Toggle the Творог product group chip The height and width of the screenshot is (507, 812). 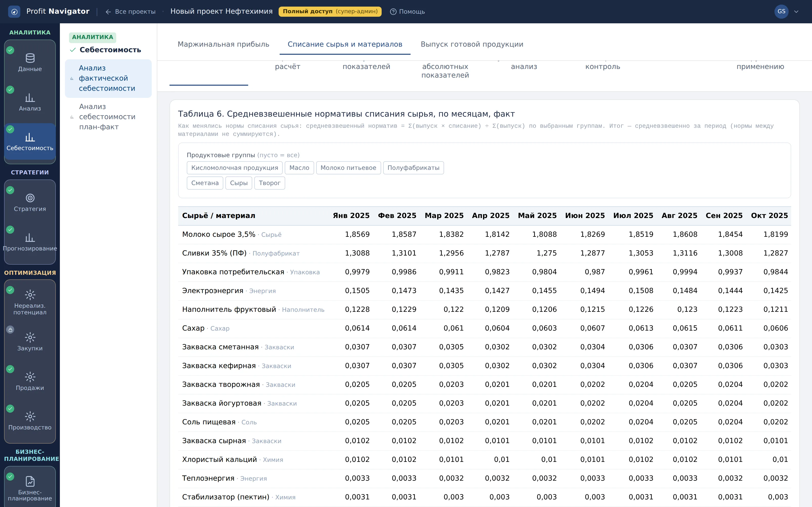click(269, 183)
